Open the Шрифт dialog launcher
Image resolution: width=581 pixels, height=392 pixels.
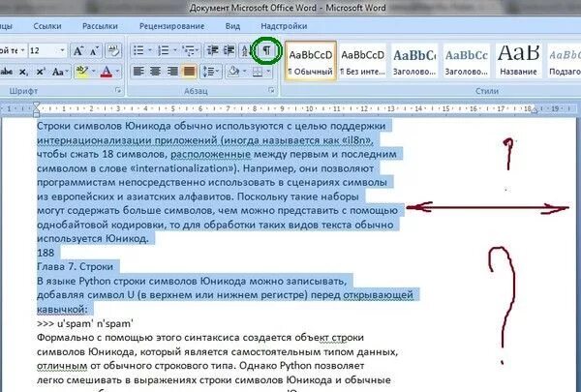click(x=118, y=90)
